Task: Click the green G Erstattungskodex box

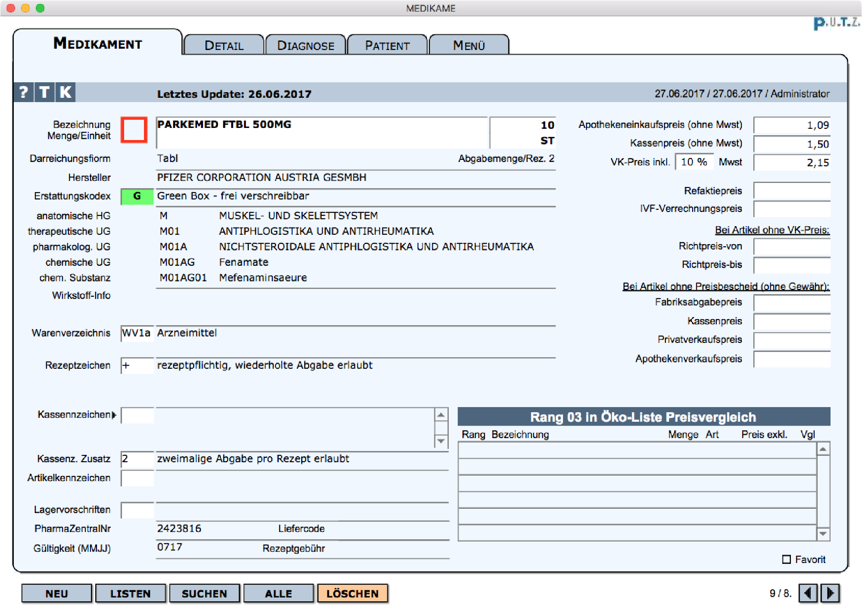Action: coord(137,196)
